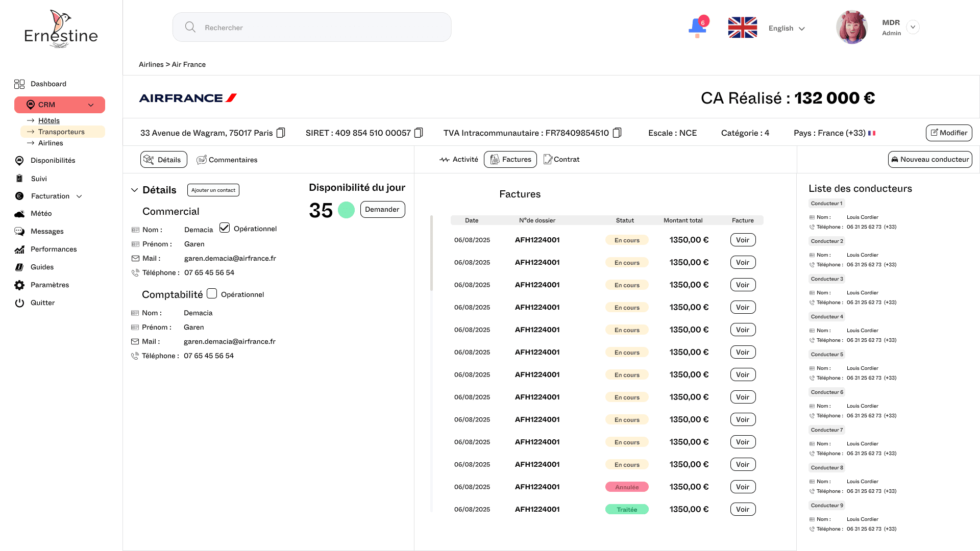Viewport: 980px width, 551px height.
Task: Open Météo from the sidebar
Action: tap(41, 213)
